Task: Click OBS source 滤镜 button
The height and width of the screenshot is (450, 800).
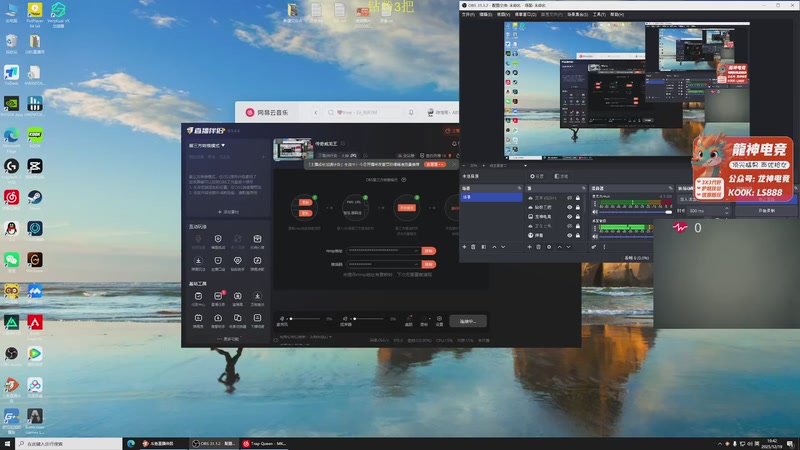Action: click(561, 176)
